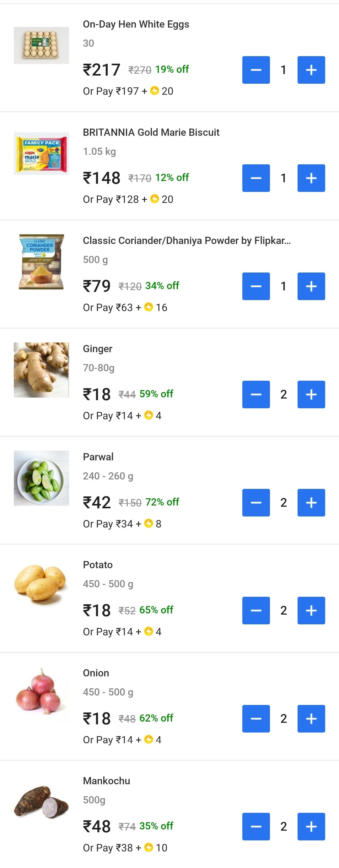
Task: Open the Marie Gold biscuit thumbnail
Action: [41, 154]
